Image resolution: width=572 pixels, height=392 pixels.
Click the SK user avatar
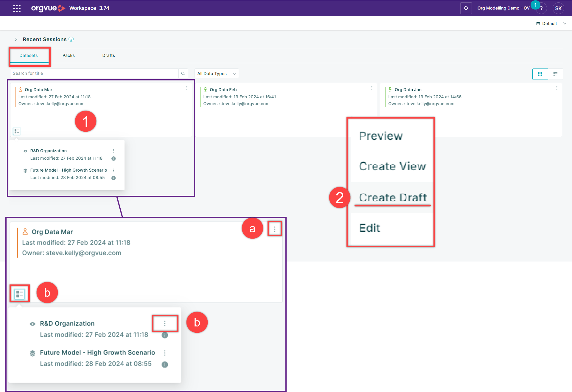(558, 8)
